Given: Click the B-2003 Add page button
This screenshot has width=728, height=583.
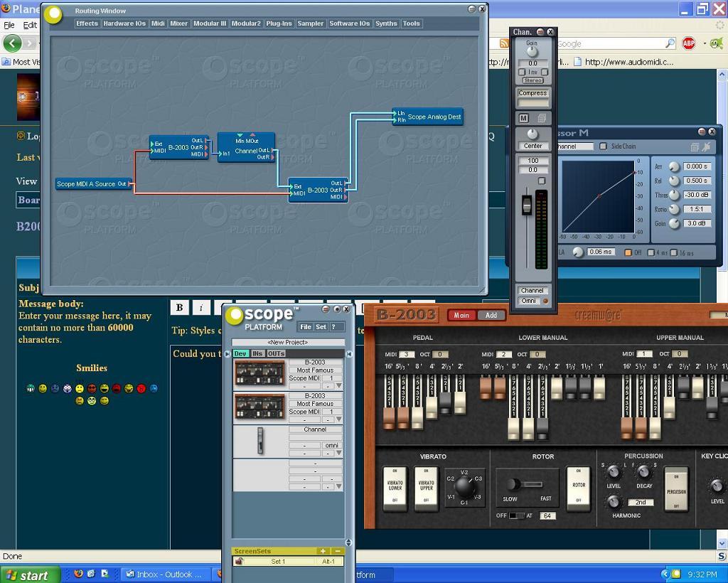Looking at the screenshot, I should click(x=491, y=315).
